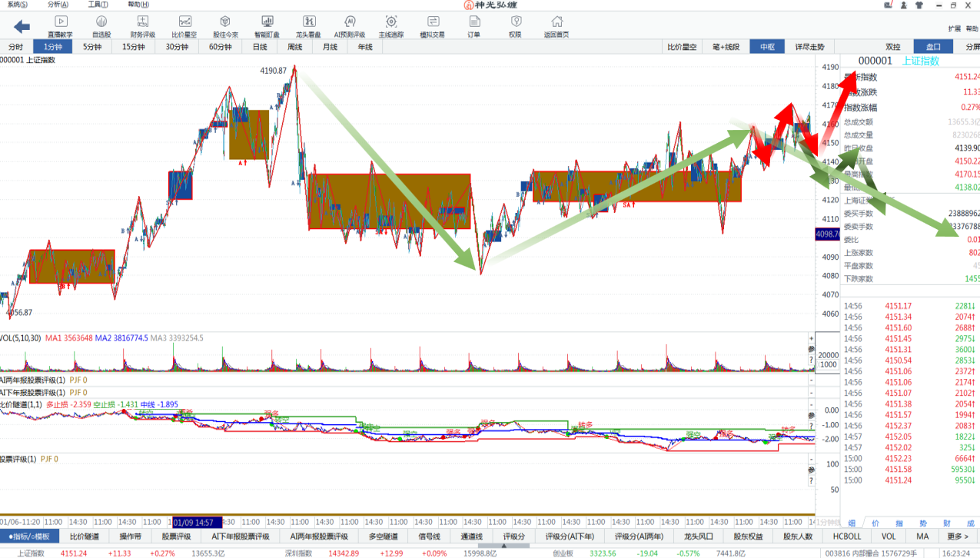Toggle the 笔+线段 overlay mode
This screenshot has height=558, width=980.
pos(725,47)
